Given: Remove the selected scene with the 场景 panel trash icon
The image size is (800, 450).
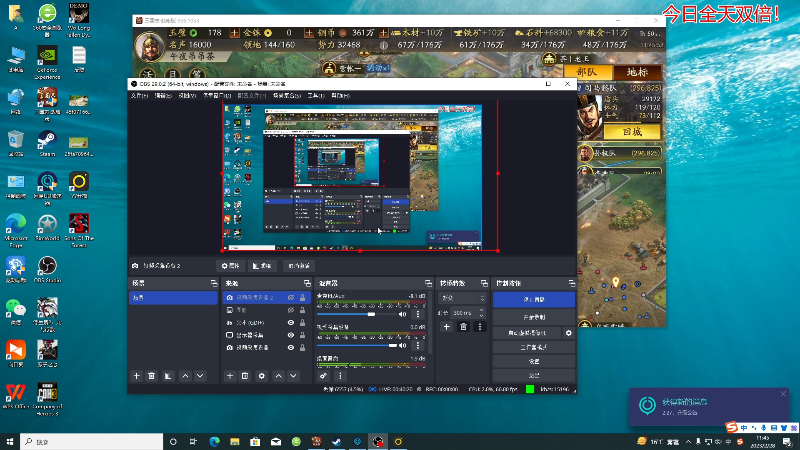Looking at the screenshot, I should click(152, 376).
